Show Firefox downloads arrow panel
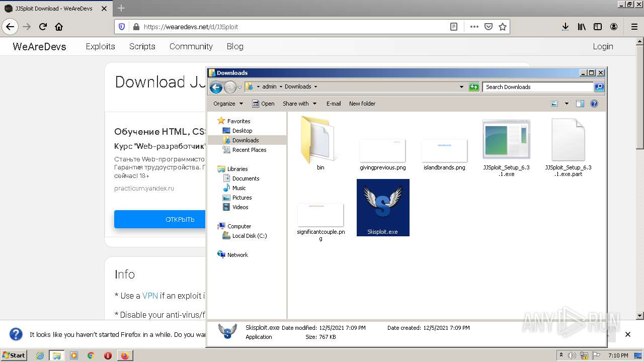 566,27
